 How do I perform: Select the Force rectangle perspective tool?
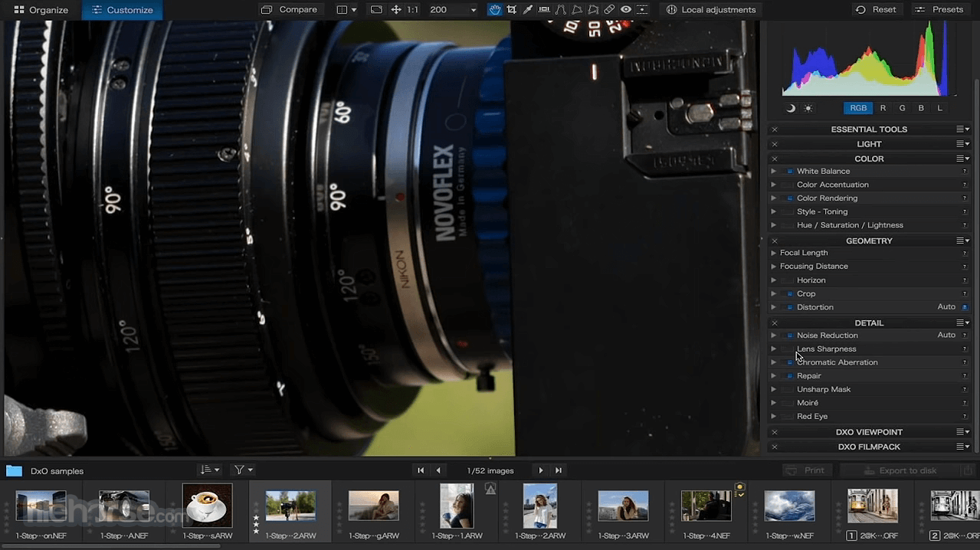click(x=577, y=10)
